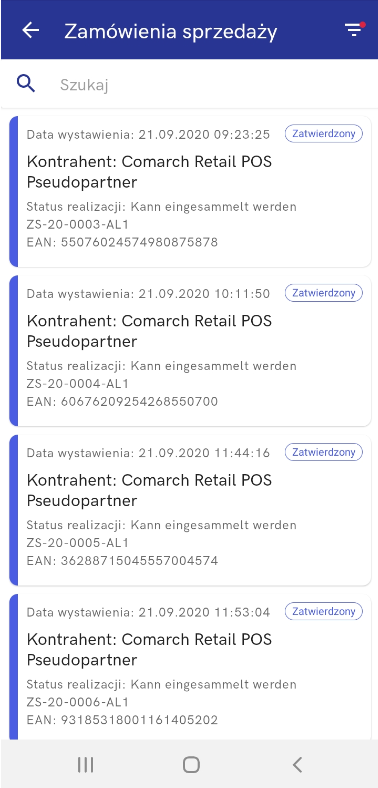Open the filter icon in header
Image resolution: width=378 pixels, height=788 pixels.
354,30
